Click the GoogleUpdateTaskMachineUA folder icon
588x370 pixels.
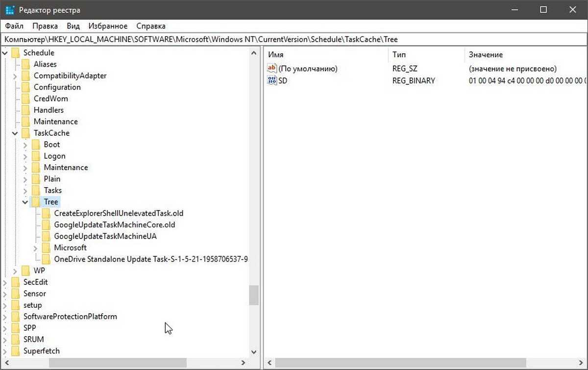point(46,236)
